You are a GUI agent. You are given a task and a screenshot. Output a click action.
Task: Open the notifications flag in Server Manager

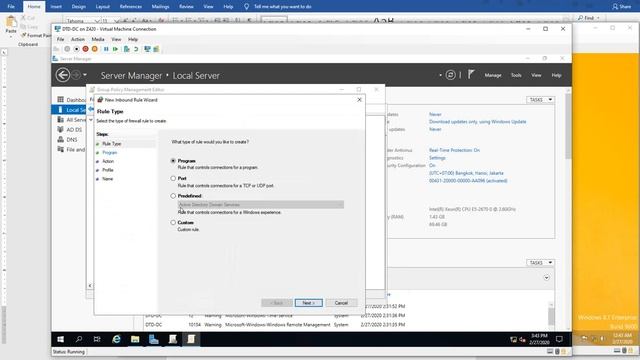pos(471,74)
